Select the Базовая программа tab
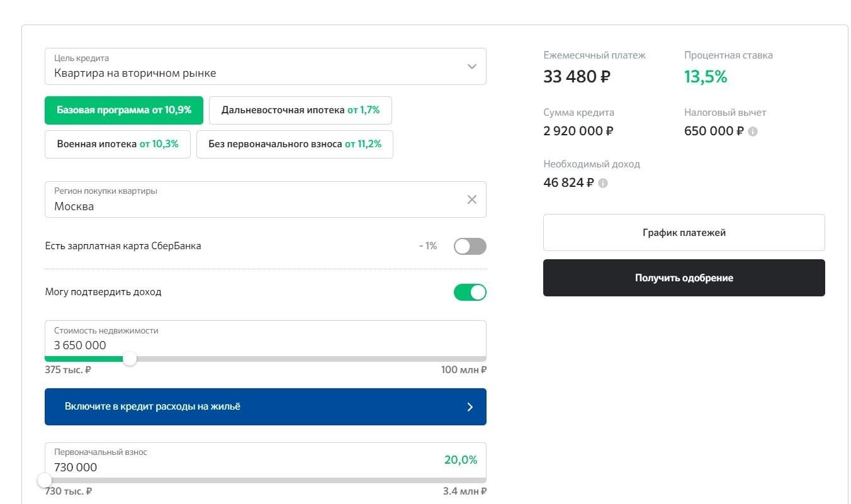 coord(124,110)
